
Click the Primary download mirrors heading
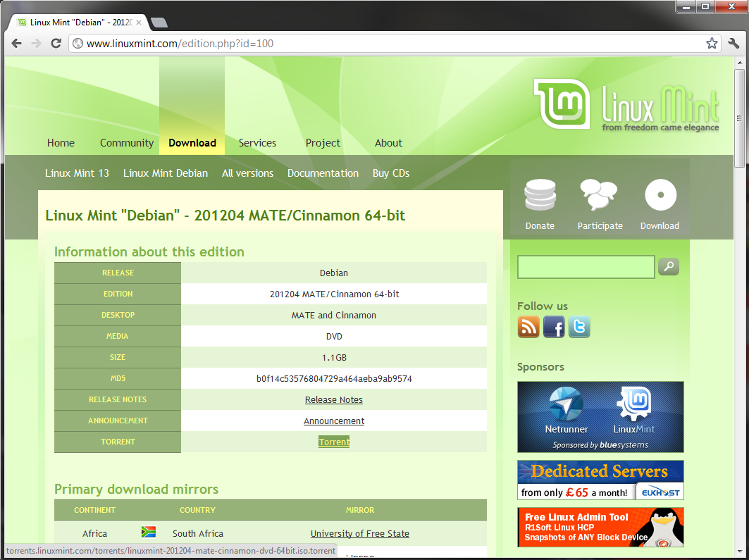click(x=136, y=489)
